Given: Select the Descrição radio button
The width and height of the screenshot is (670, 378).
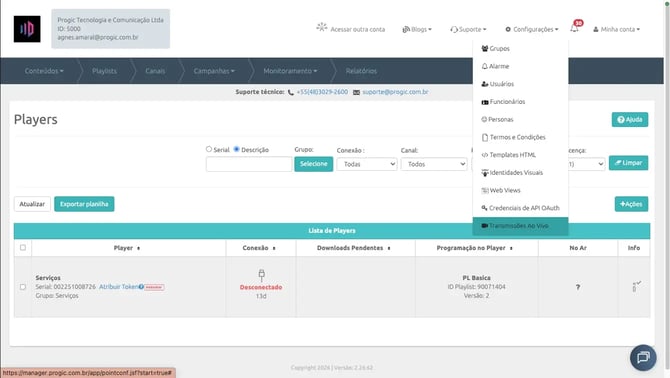Looking at the screenshot, I should [236, 149].
